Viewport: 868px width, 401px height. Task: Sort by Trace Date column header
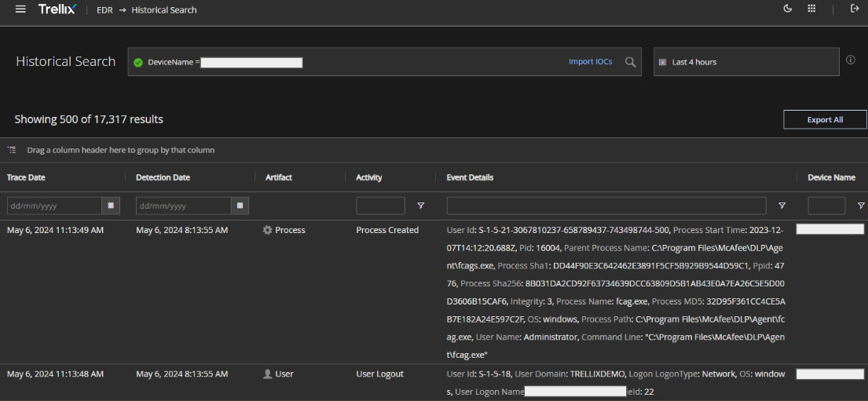coord(26,177)
